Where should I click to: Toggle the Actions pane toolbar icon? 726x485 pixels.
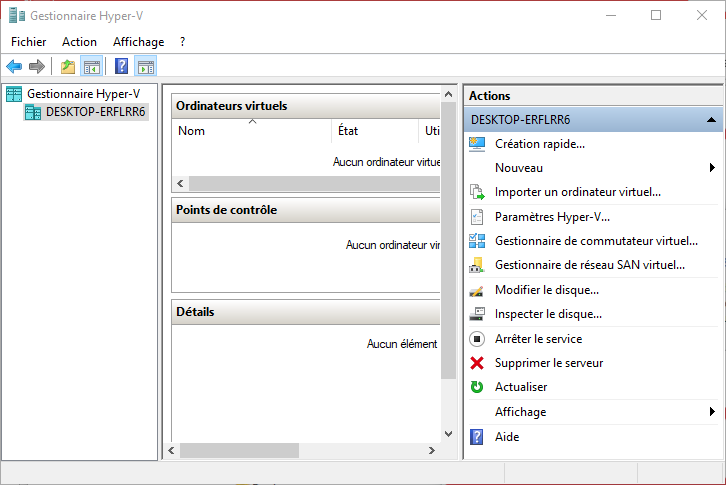146,67
